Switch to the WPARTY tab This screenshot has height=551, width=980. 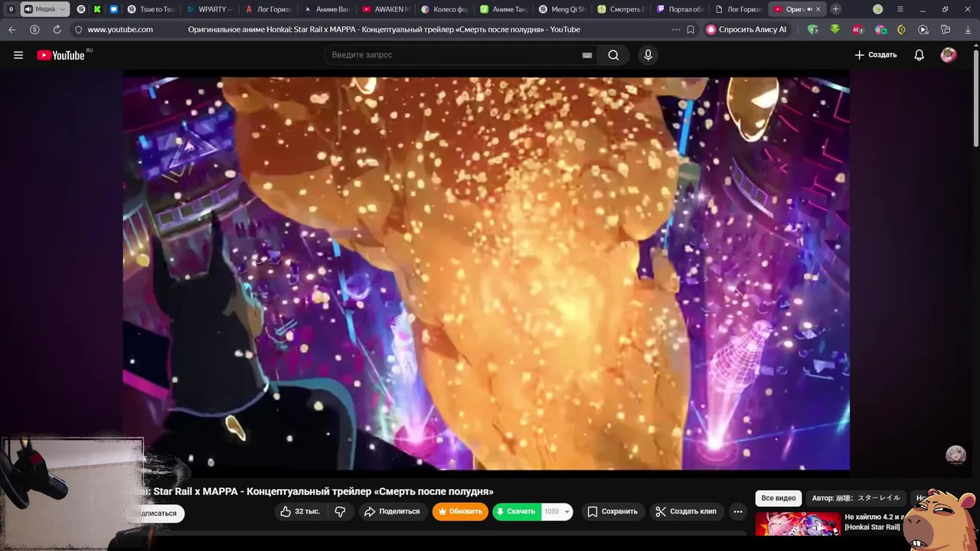pyautogui.click(x=209, y=9)
